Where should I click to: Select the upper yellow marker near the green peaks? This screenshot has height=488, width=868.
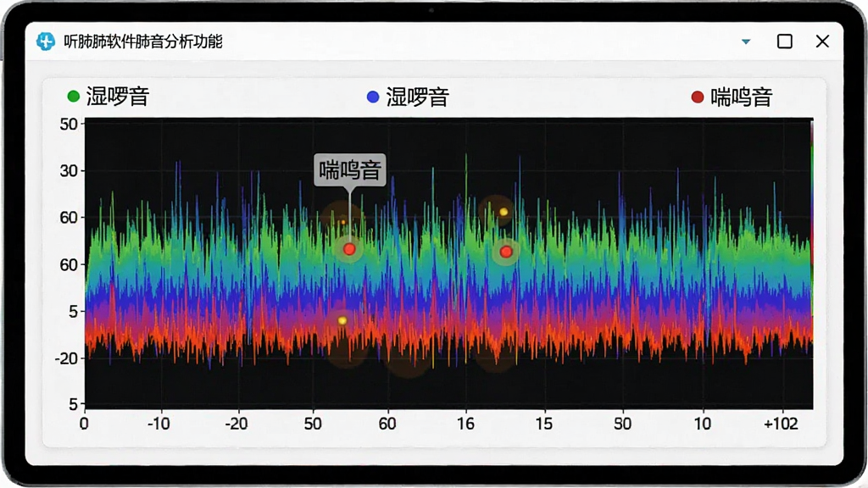pyautogui.click(x=504, y=212)
